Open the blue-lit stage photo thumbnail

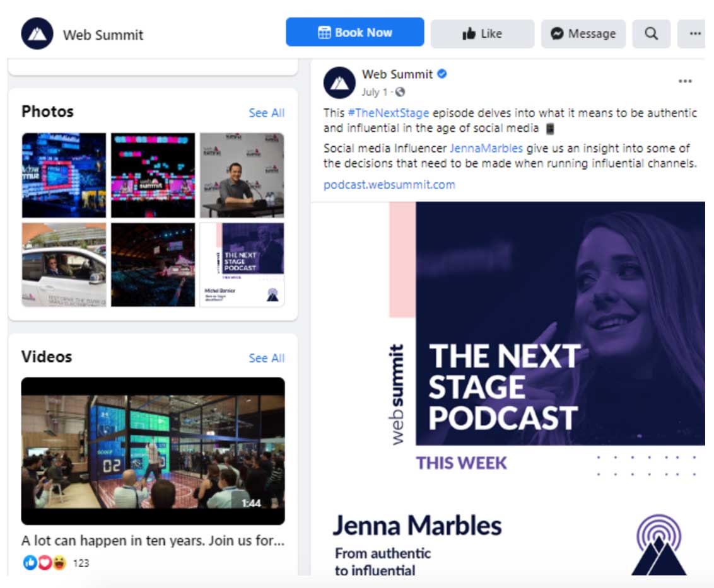[x=64, y=175]
